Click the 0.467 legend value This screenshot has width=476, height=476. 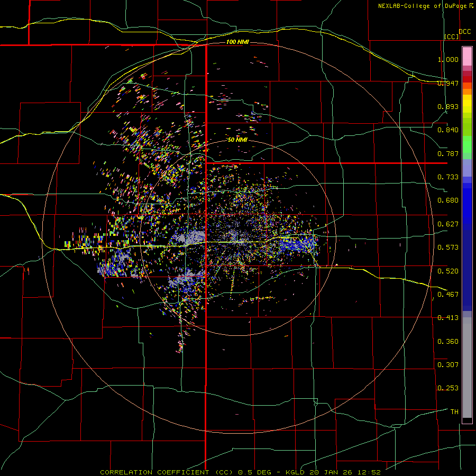coord(448,295)
